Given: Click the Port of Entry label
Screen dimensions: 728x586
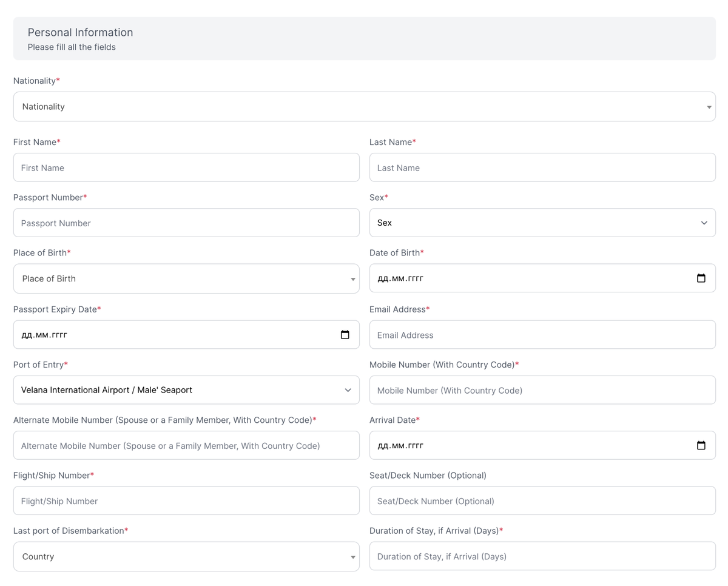Looking at the screenshot, I should click(x=41, y=365).
